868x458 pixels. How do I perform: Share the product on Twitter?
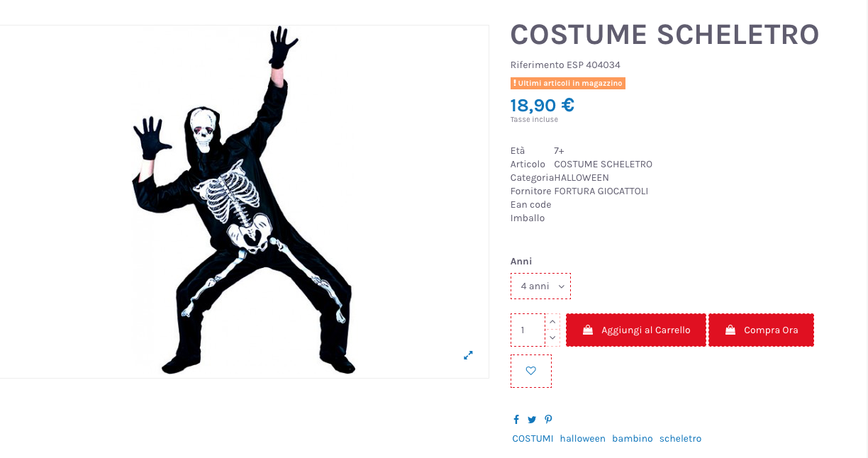[532, 419]
